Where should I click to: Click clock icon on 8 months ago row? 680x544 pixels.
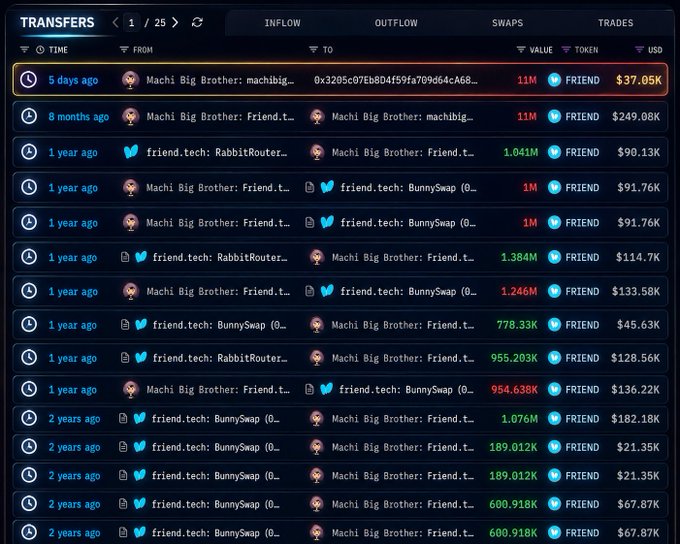tap(29, 116)
